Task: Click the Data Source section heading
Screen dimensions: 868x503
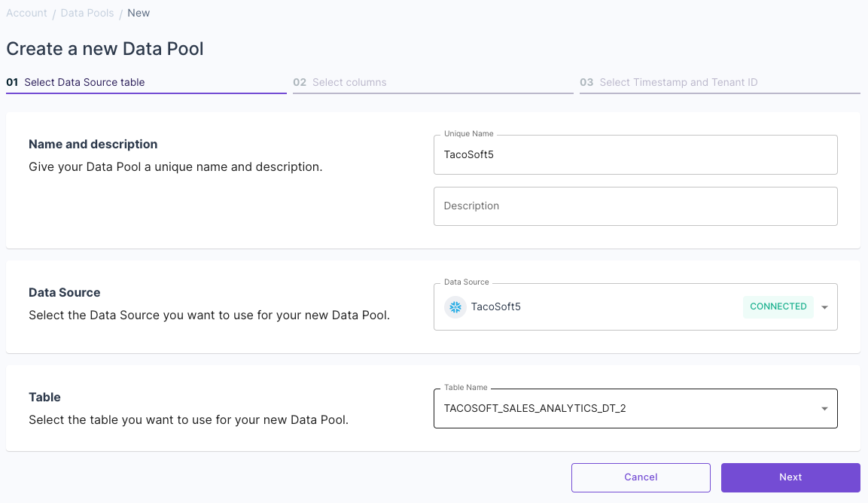Action: pos(65,292)
